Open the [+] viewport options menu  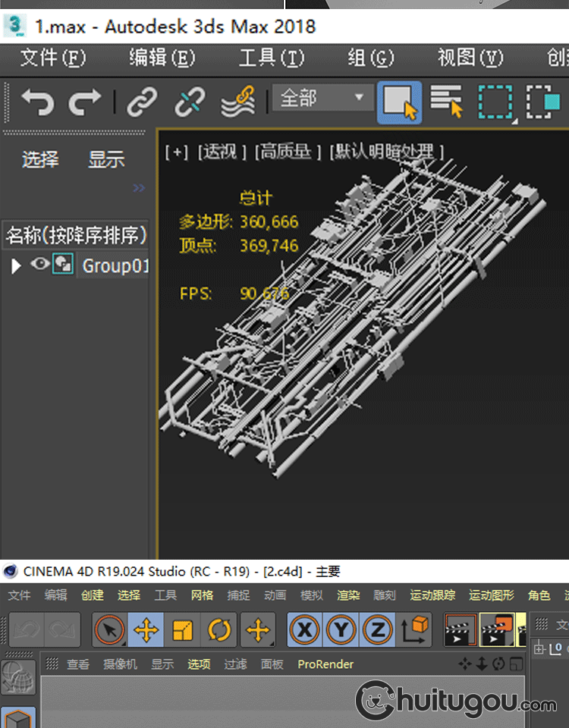176,152
